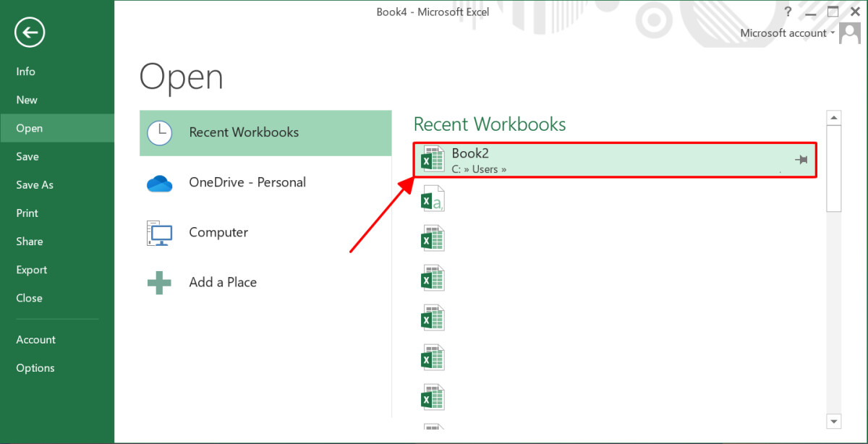Click the Help question mark icon
Image resolution: width=868 pixels, height=444 pixels.
point(788,12)
